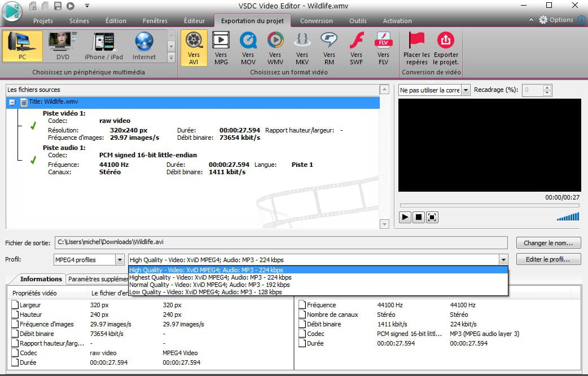This screenshot has width=588, height=376.
Task: Select Vers MOV video format
Action: point(248,48)
